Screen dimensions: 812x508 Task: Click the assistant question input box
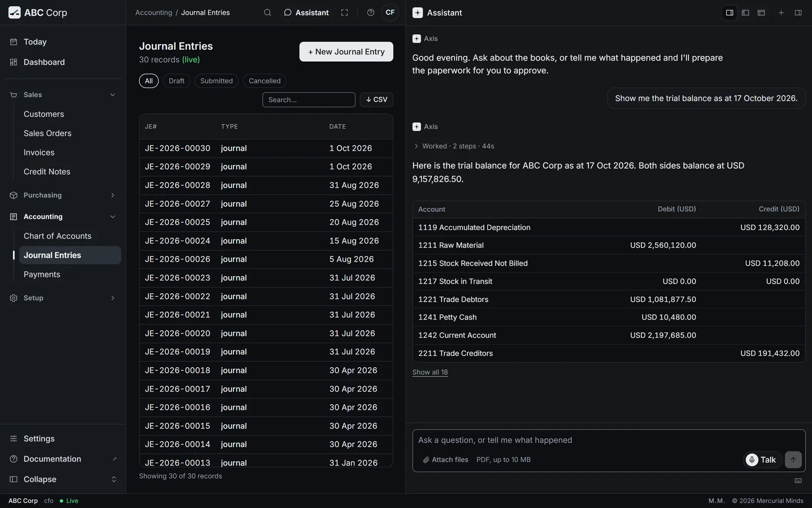click(608, 440)
